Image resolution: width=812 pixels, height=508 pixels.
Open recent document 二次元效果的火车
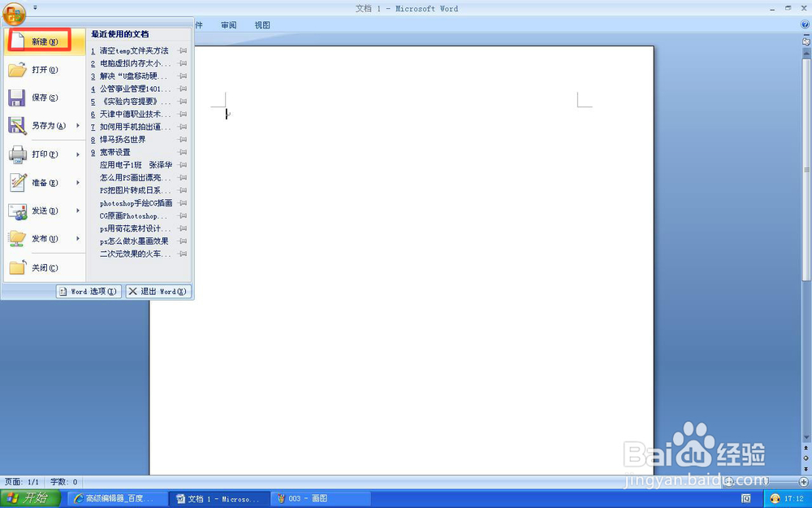[134, 254]
